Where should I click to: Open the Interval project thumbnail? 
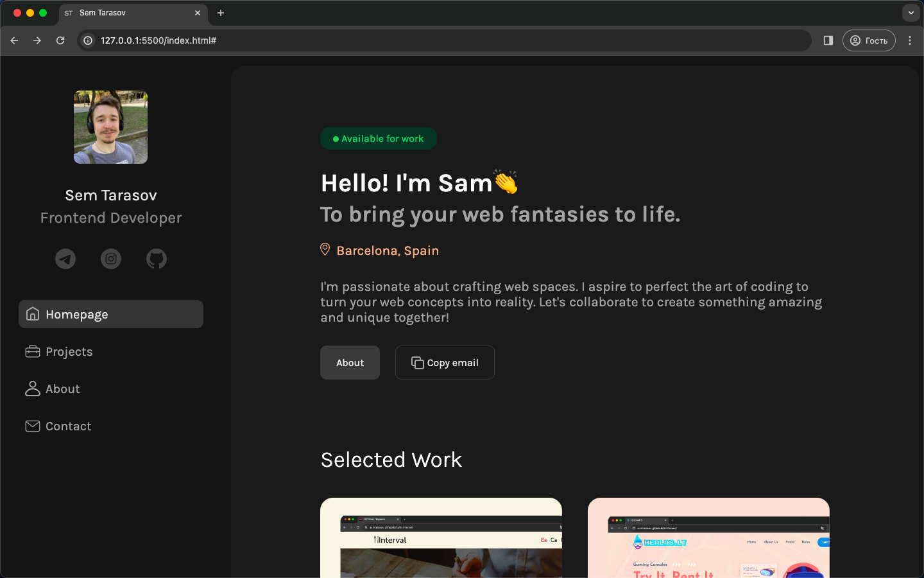(441, 538)
